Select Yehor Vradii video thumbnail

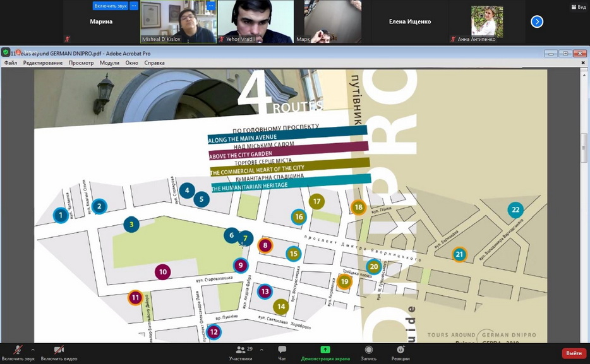coord(256,22)
